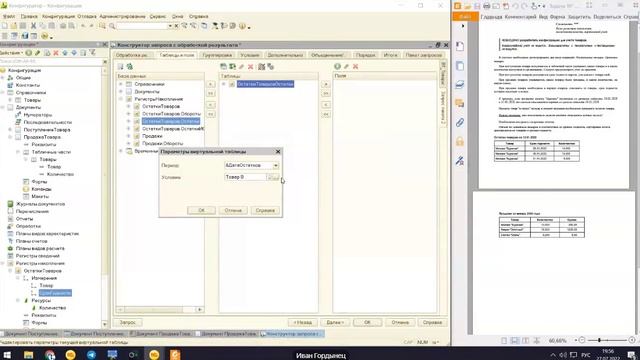The width and height of the screenshot is (640, 360).
Task: Open the Защитить tab in PDF viewer
Action: pos(579,17)
